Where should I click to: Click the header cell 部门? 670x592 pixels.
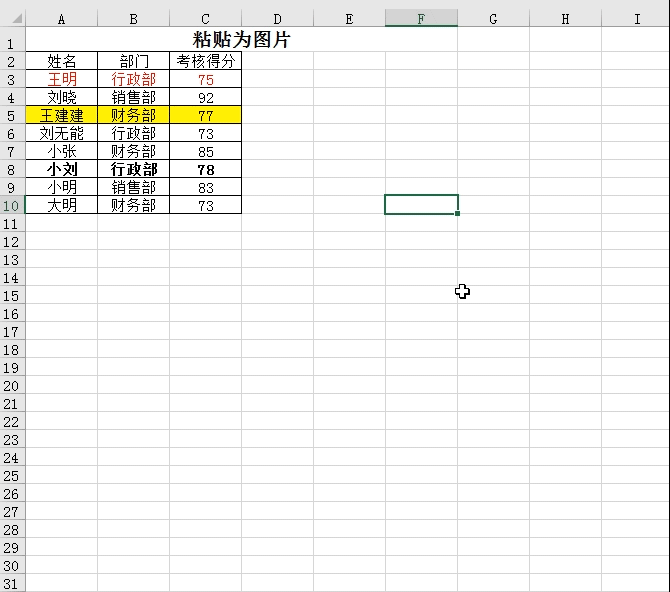pos(133,61)
